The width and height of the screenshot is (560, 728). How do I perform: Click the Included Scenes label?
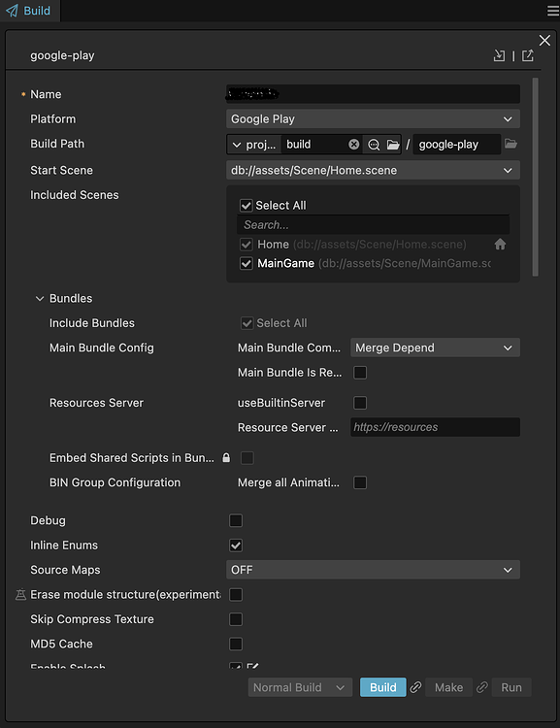tap(75, 195)
